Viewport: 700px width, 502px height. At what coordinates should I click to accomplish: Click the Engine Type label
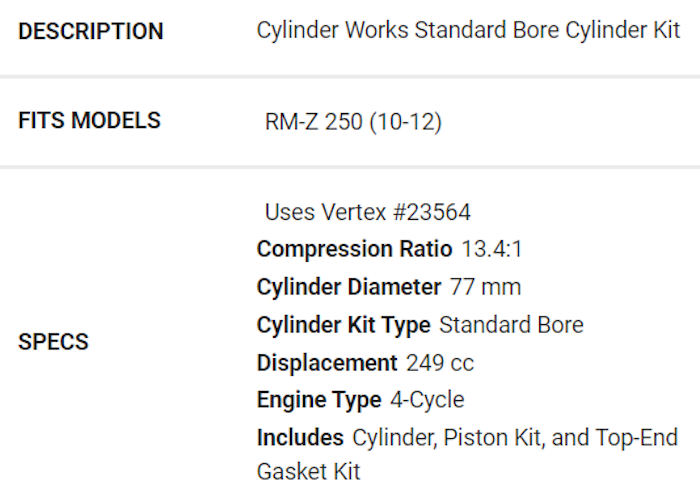tap(319, 400)
